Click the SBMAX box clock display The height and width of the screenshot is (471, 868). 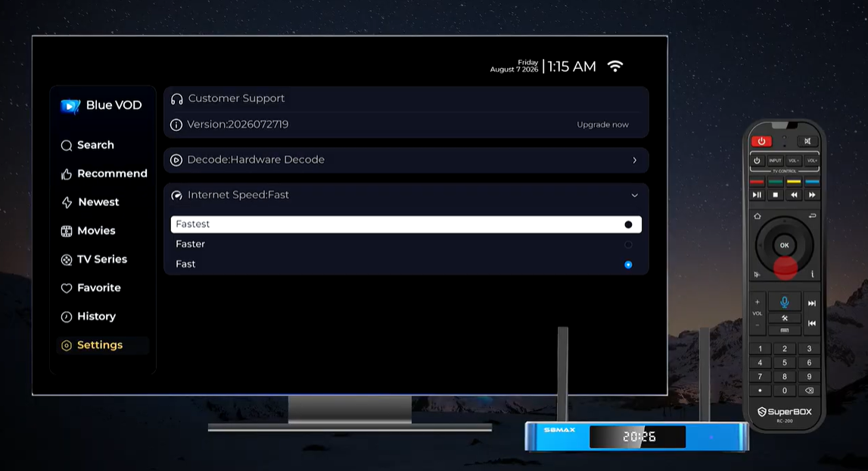pos(638,437)
